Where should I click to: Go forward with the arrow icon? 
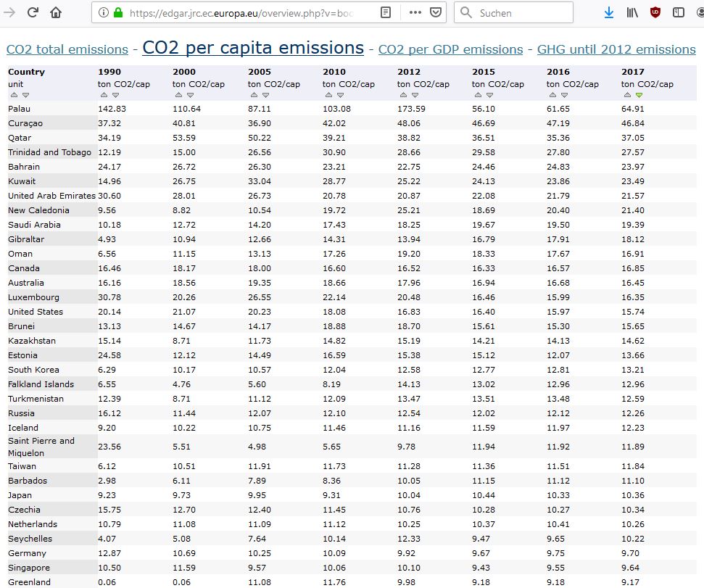tap(9, 12)
